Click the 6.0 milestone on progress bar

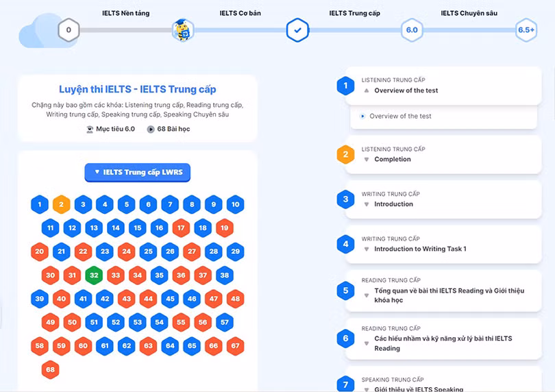(412, 30)
